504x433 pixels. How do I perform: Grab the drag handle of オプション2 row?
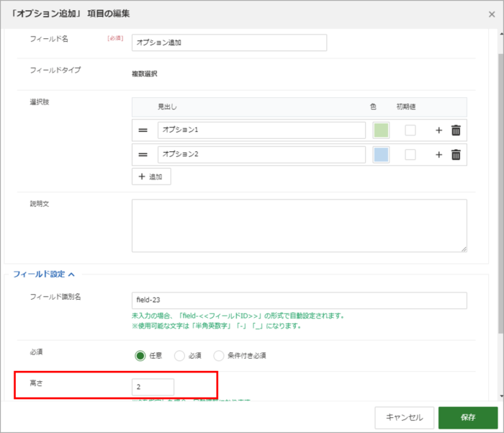pos(143,155)
